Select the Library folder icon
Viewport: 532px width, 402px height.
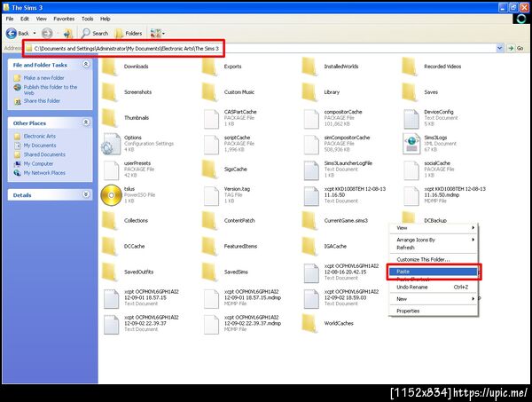pos(309,92)
